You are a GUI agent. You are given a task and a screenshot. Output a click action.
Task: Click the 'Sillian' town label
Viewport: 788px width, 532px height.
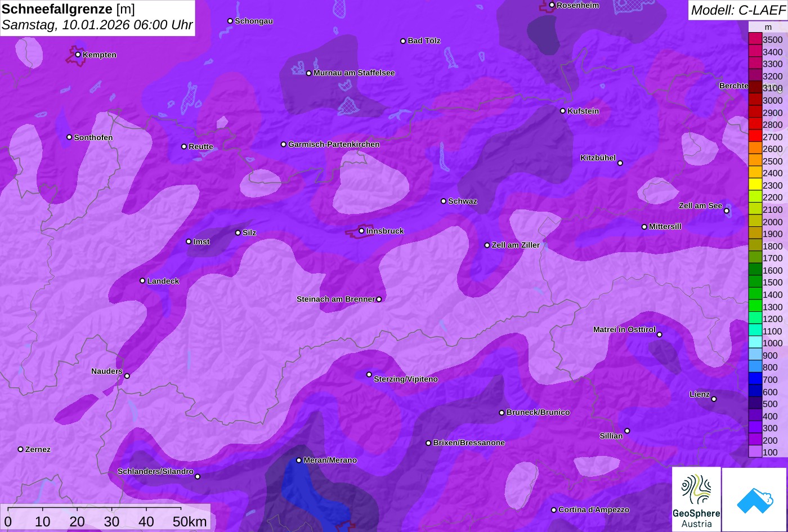click(611, 436)
